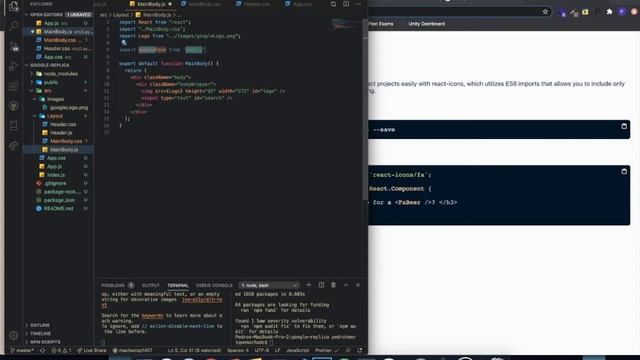The image size is (640, 360).
Task: Click the notifications bell in status bar
Action: pyautogui.click(x=360, y=350)
